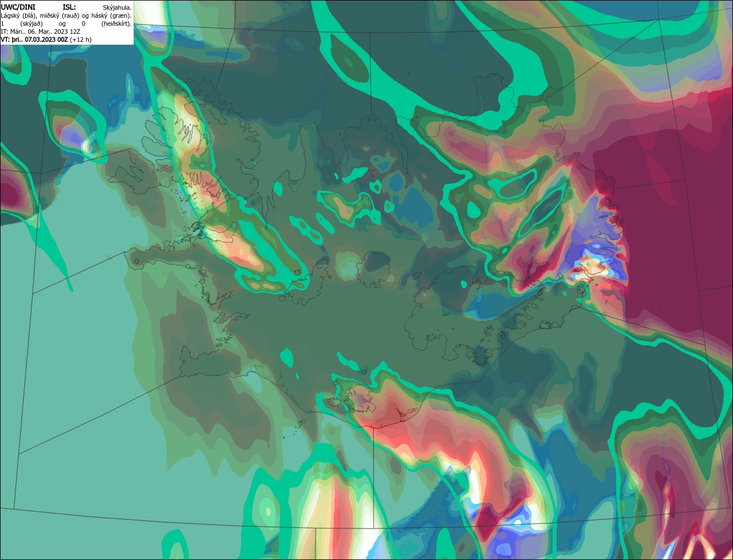Click the 'UWC/DINI' model label
This screenshot has width=733, height=560.
pyautogui.click(x=18, y=7)
